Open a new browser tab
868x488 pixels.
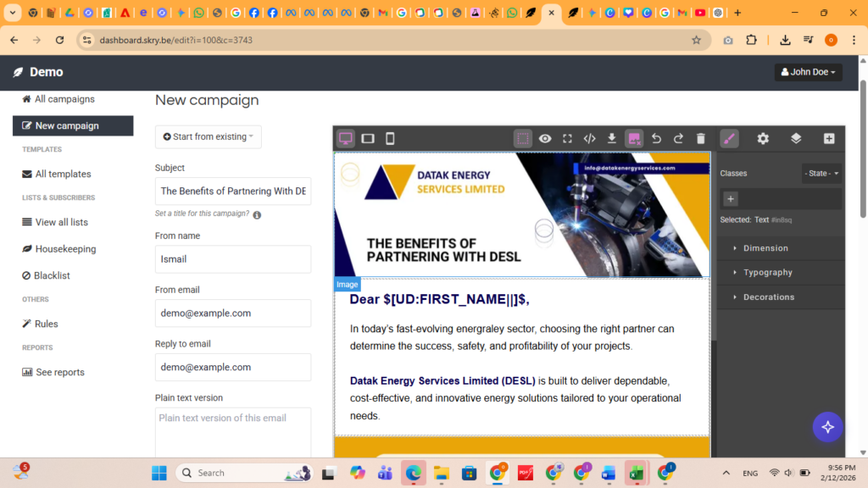tap(737, 13)
